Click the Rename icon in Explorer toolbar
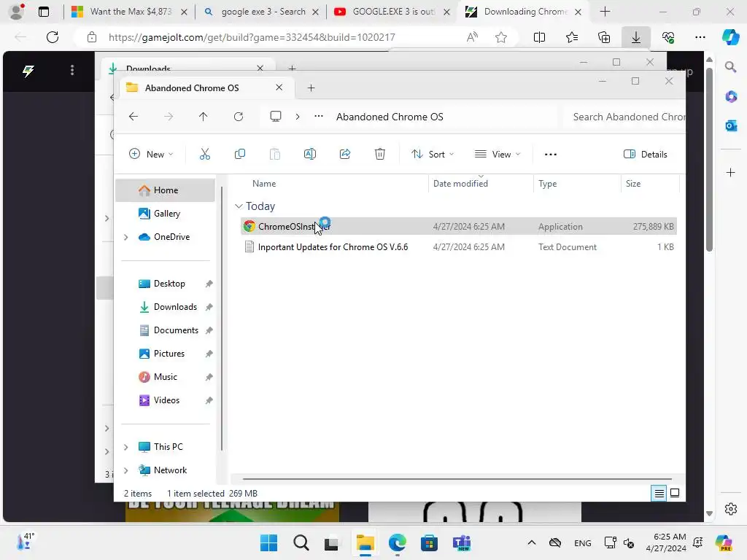 [x=309, y=155]
